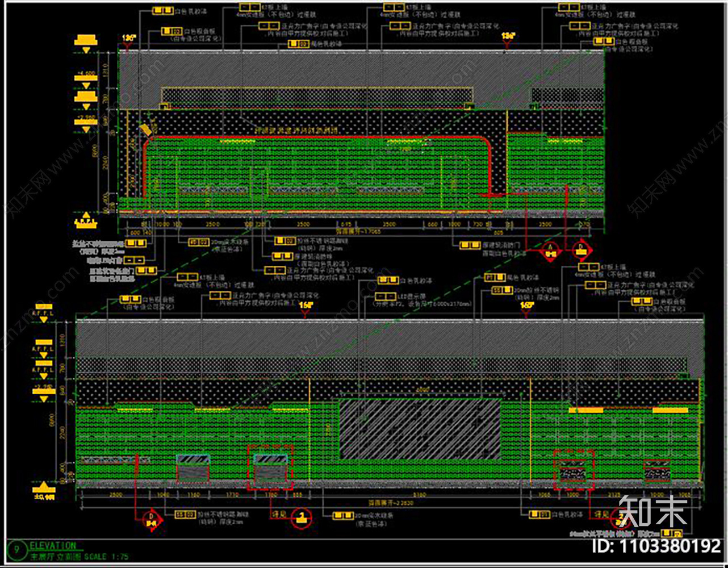Screen dimensions: 728x568
Task: Select the 1730 dimension in lower elevation
Action: (232, 495)
